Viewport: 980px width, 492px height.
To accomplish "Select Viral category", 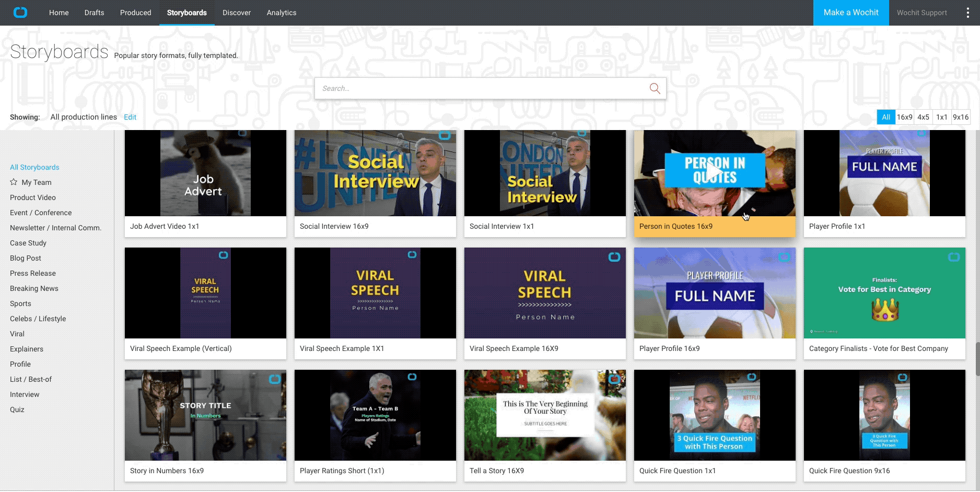I will point(17,334).
